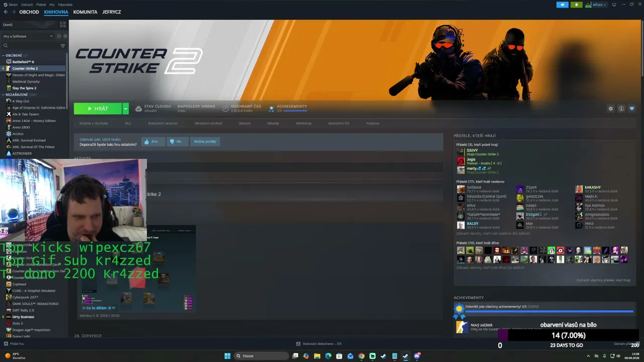Select Battlefield 6 in the library list
The image size is (644, 362).
coord(23,62)
